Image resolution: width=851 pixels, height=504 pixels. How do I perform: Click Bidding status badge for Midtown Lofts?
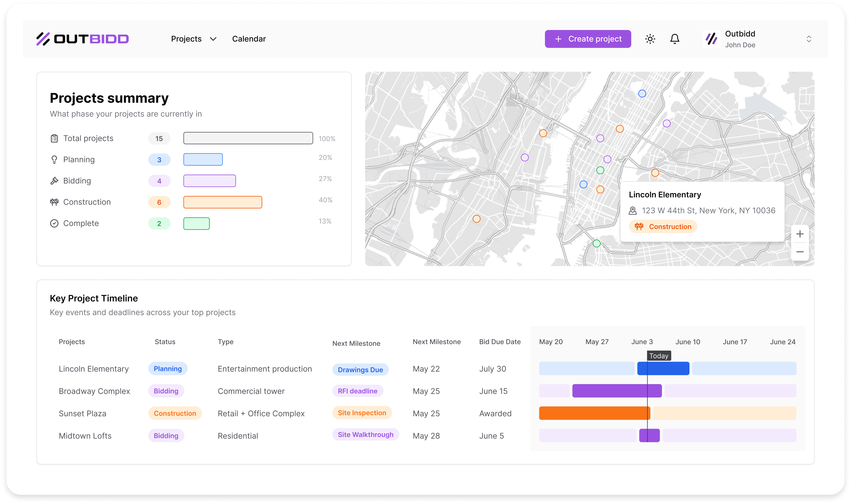pyautogui.click(x=166, y=436)
